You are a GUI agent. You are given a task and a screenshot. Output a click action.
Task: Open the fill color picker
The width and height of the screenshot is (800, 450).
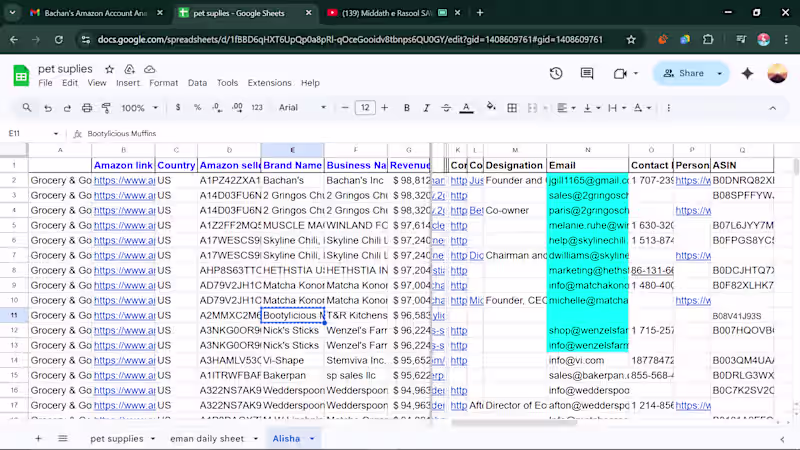(491, 107)
